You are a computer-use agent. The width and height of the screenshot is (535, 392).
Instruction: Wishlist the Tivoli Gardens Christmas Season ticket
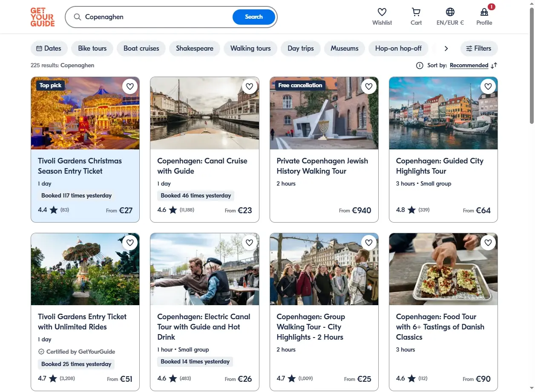pos(130,86)
